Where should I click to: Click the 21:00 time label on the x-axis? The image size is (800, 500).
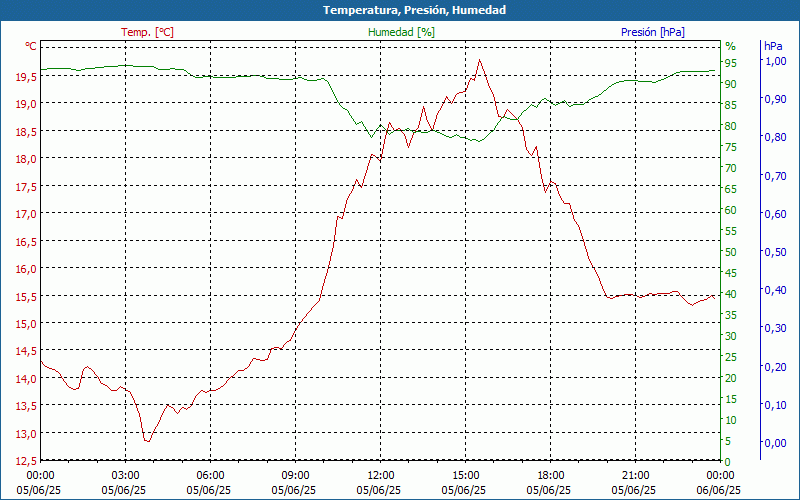(635, 477)
